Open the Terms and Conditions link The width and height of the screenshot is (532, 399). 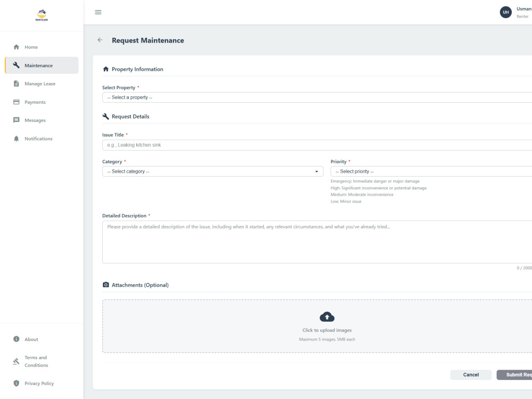(x=41, y=361)
